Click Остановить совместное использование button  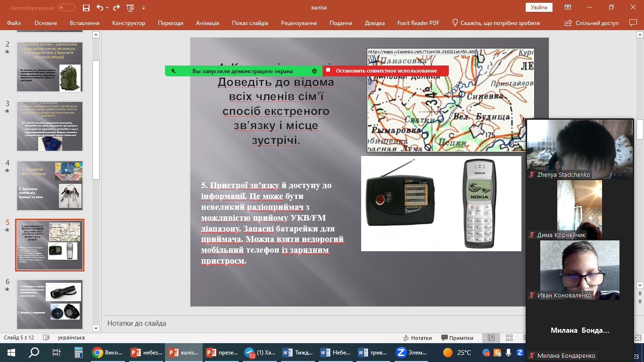pyautogui.click(x=386, y=71)
